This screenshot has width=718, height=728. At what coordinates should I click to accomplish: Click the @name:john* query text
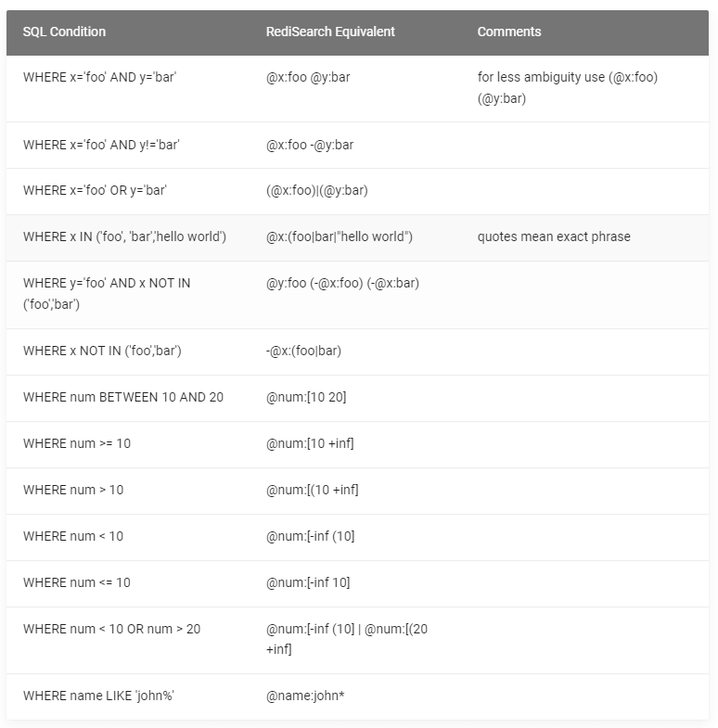click(305, 696)
